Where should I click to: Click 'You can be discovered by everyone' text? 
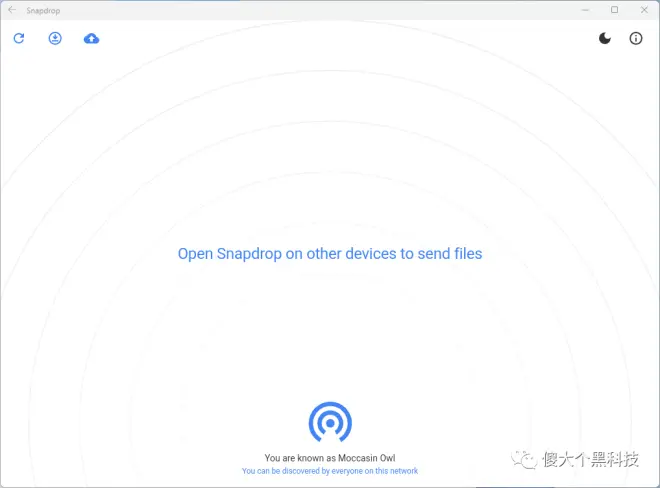(x=330, y=471)
